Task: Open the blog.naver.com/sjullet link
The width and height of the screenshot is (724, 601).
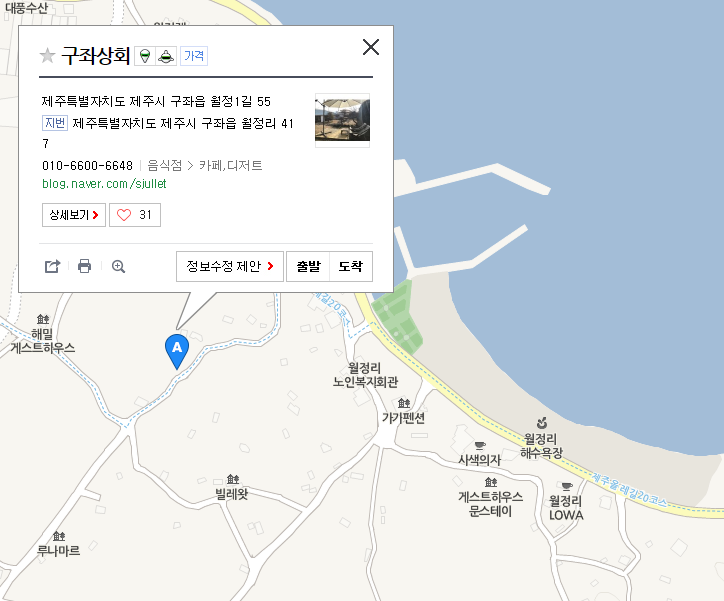Action: 104,184
